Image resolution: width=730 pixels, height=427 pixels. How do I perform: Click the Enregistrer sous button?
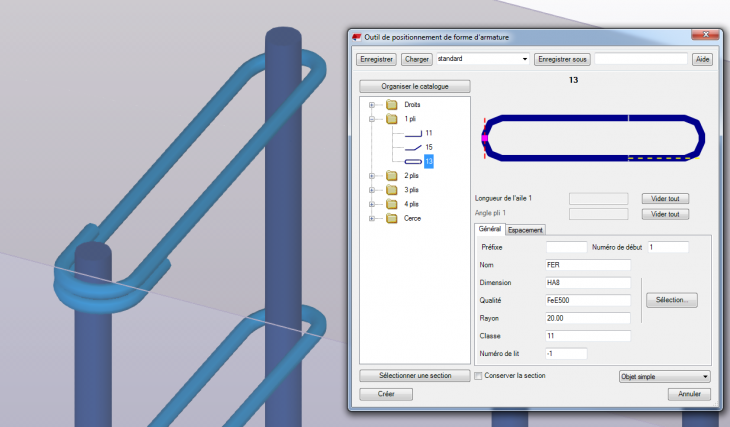[562, 60]
